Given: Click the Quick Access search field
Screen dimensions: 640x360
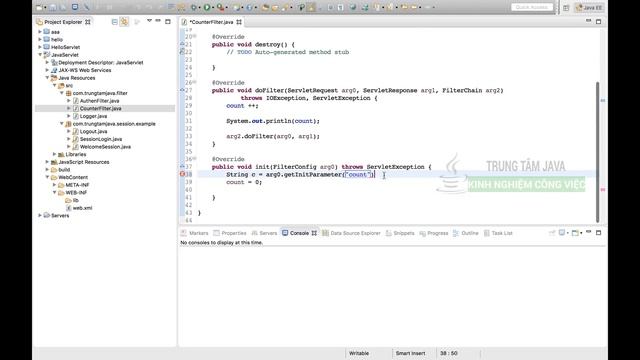Looking at the screenshot, I should [532, 7].
